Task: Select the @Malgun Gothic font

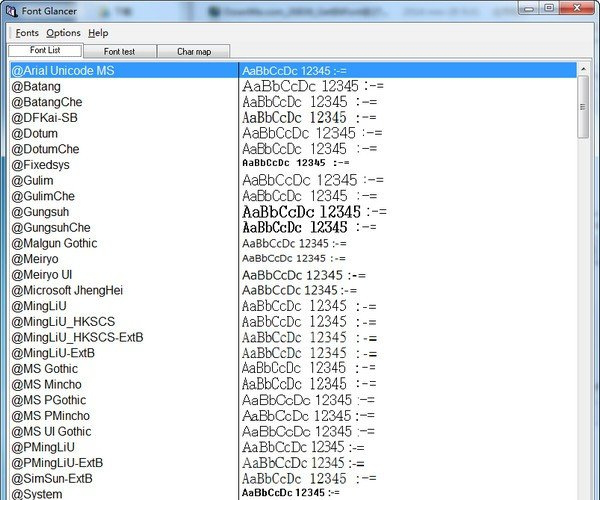Action: click(x=54, y=243)
